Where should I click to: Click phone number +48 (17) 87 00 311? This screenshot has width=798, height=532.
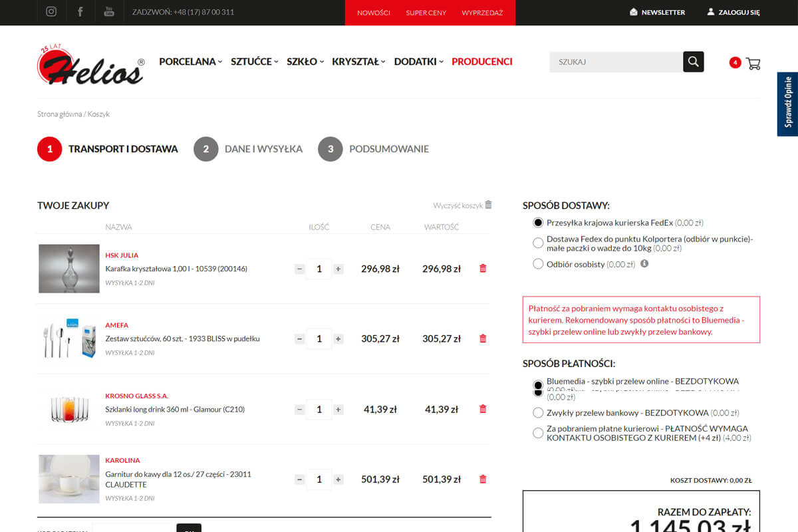click(x=203, y=12)
